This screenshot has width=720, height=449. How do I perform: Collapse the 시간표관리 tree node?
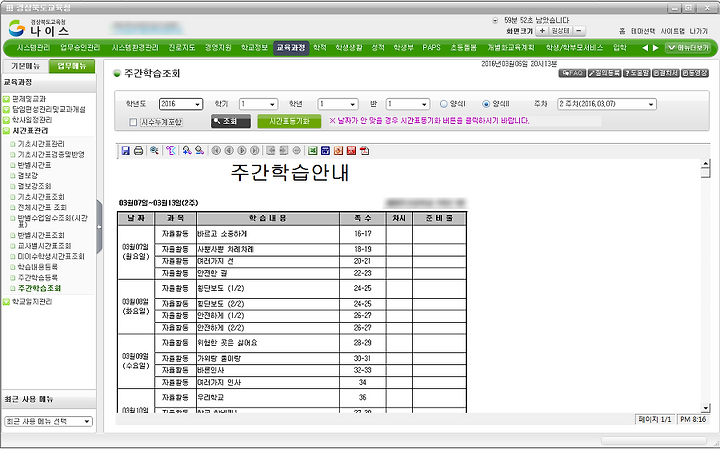pos(6,131)
